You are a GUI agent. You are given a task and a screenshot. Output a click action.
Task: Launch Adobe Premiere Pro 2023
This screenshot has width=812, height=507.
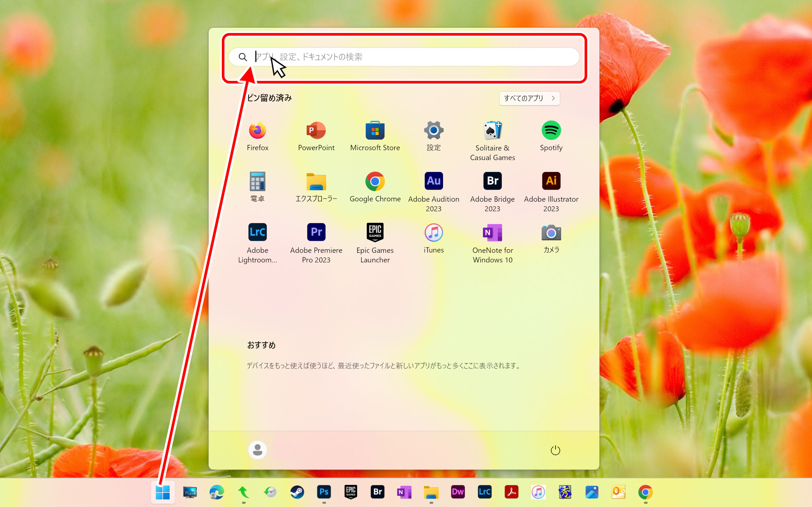(x=316, y=243)
